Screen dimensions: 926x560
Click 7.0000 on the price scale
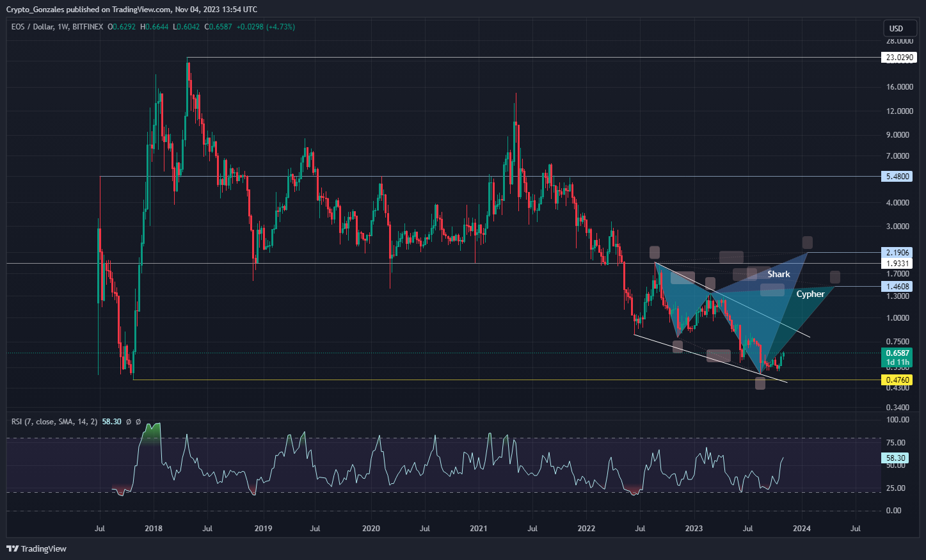tap(898, 156)
